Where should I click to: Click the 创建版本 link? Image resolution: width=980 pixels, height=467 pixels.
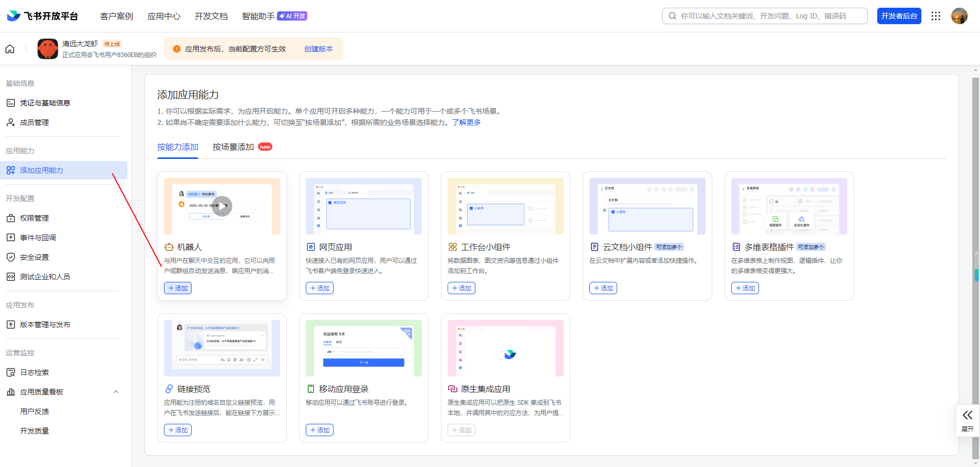[318, 49]
